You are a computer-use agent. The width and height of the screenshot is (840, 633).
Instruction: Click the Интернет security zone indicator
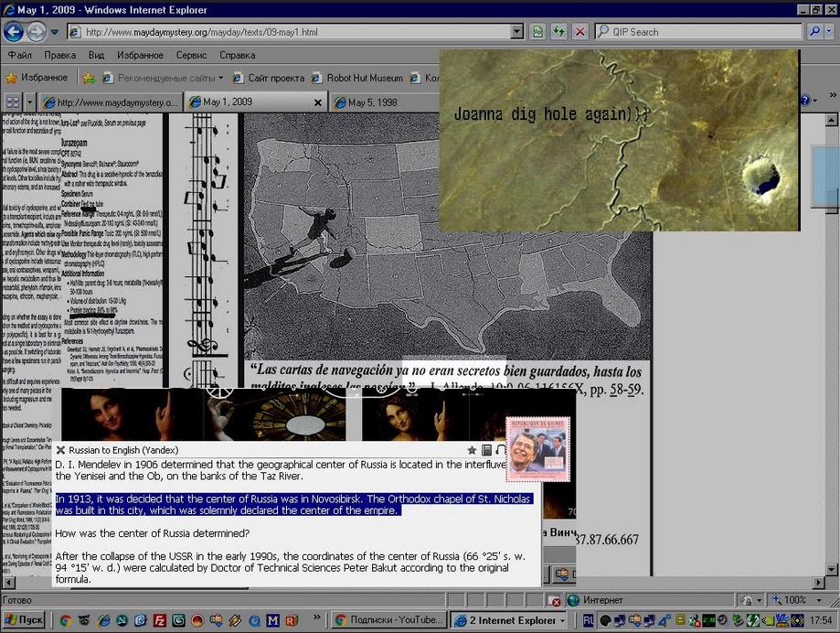coord(596,600)
